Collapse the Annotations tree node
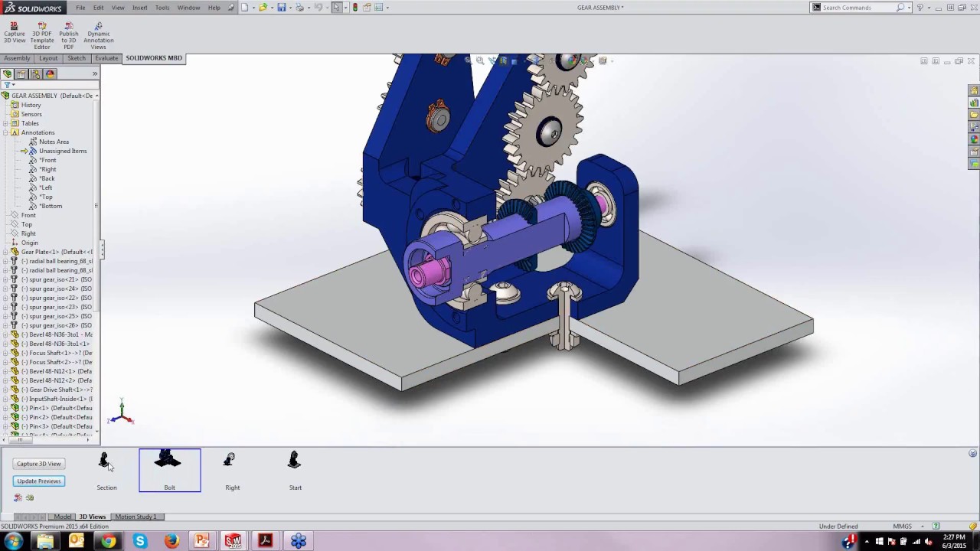The width and height of the screenshot is (980, 551). click(5, 132)
